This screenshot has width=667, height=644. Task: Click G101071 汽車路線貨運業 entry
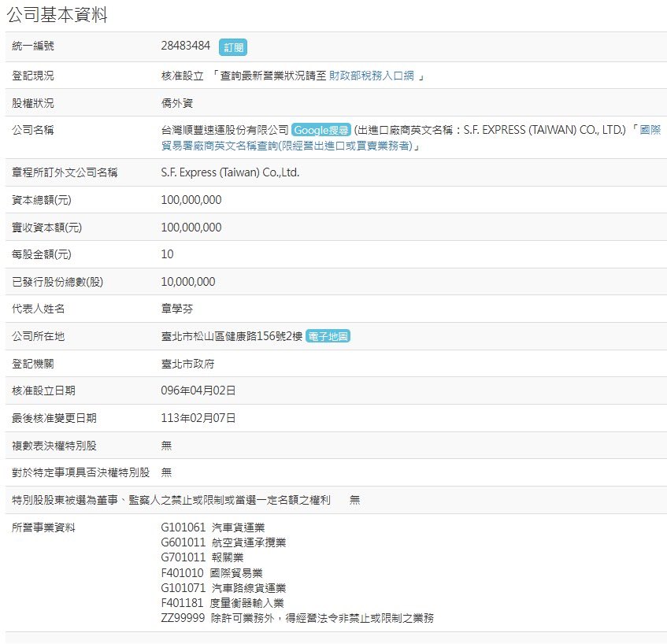coord(224,588)
